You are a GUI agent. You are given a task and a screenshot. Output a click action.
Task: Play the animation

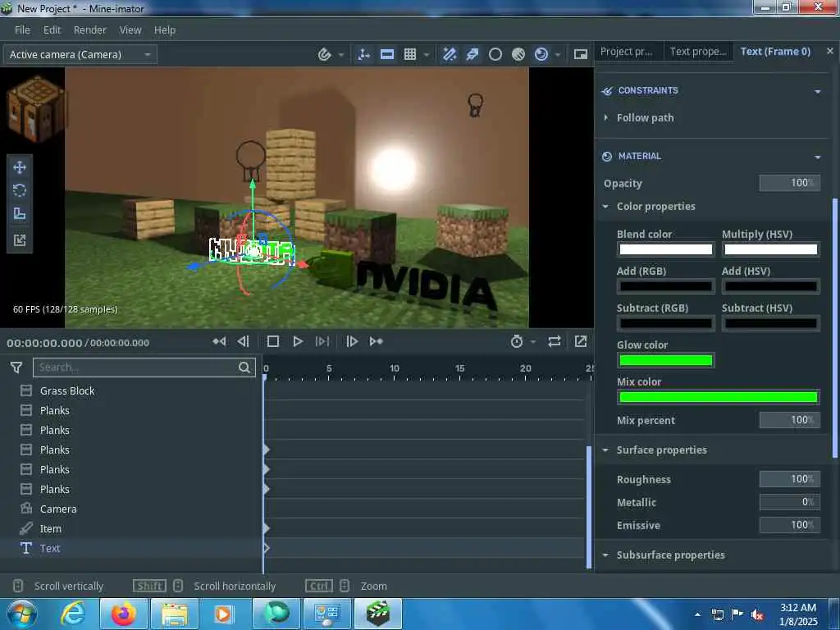point(297,341)
